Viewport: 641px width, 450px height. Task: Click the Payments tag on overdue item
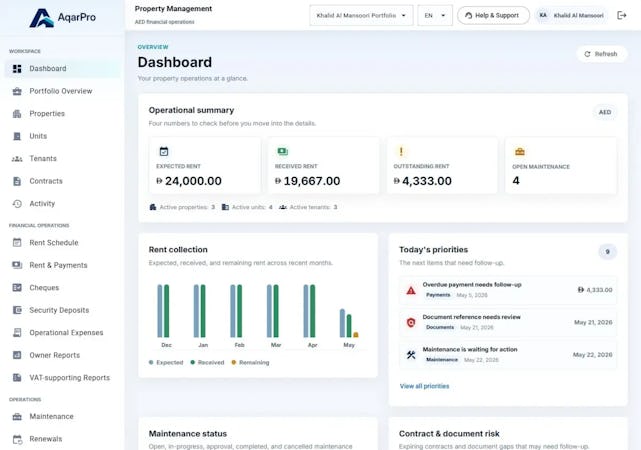pyautogui.click(x=438, y=295)
